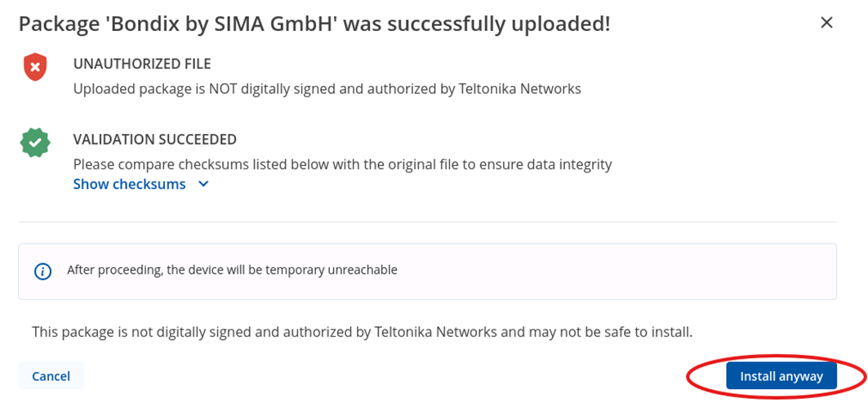Expand checksums using the chevron arrow
The width and height of the screenshot is (868, 403).
click(x=203, y=184)
